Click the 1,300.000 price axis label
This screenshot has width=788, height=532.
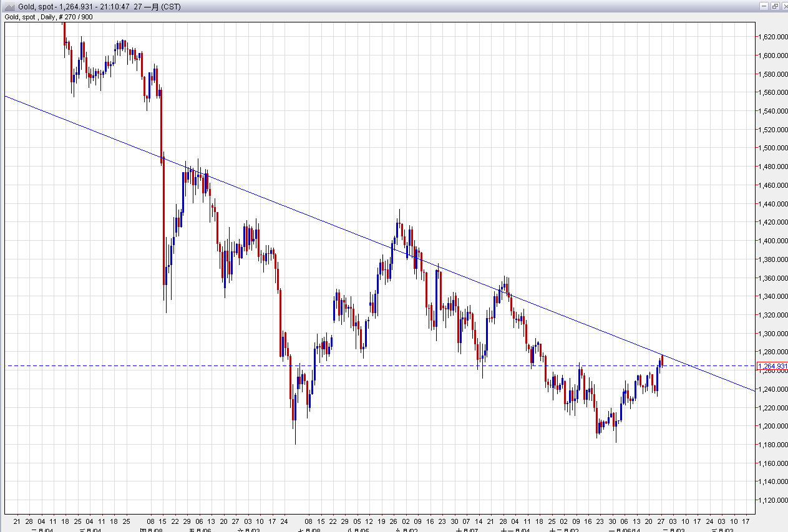click(772, 334)
